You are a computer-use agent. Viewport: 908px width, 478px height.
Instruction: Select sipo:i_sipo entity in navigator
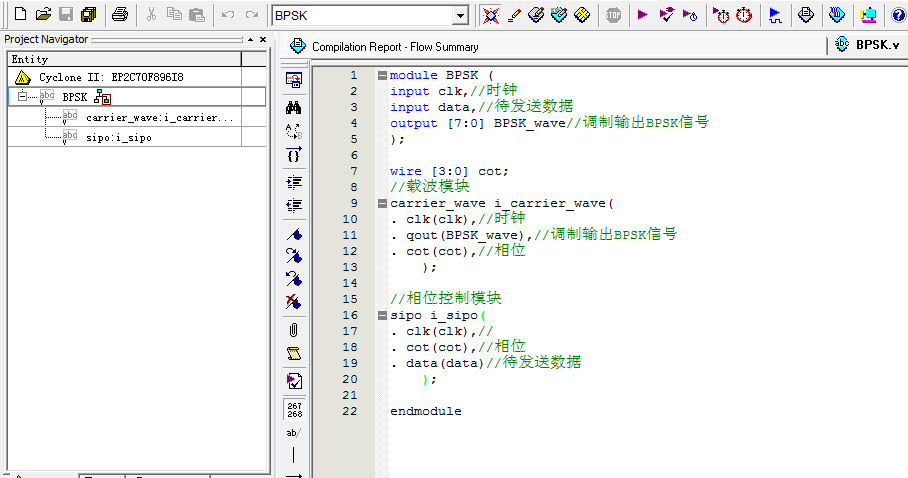coord(119,137)
